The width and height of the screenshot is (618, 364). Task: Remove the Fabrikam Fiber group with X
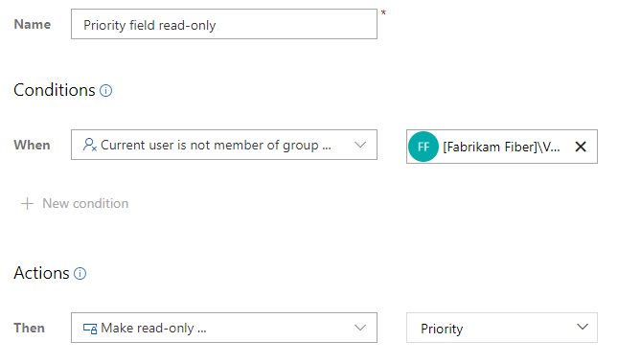(x=581, y=147)
